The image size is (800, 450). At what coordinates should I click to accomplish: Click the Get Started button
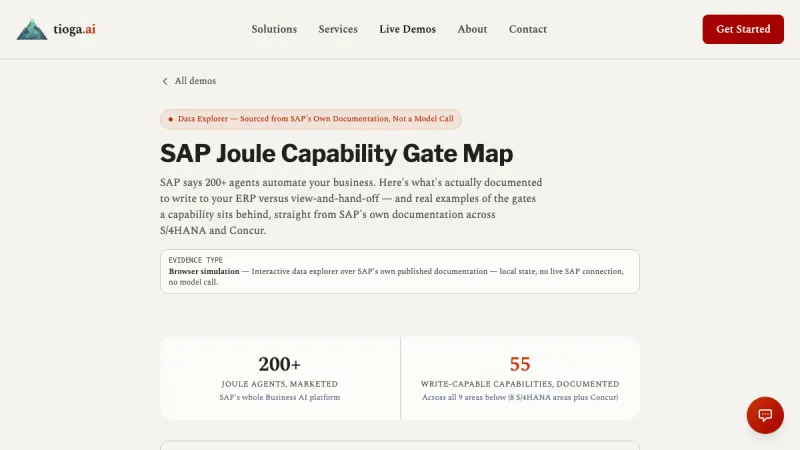[743, 29]
